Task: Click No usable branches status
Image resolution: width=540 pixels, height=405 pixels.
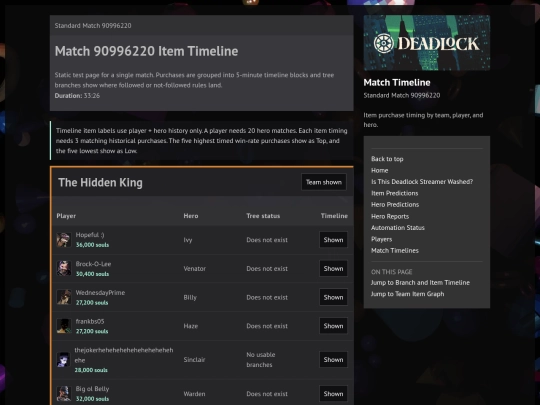Action: click(261, 360)
